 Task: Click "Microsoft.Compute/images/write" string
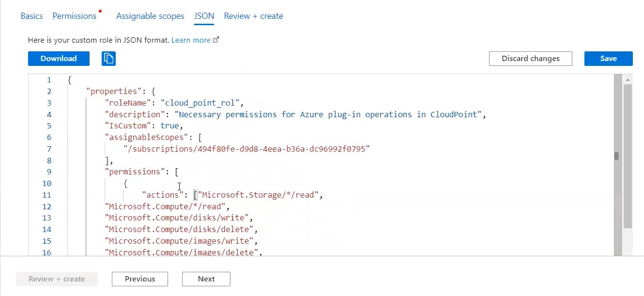(x=179, y=241)
